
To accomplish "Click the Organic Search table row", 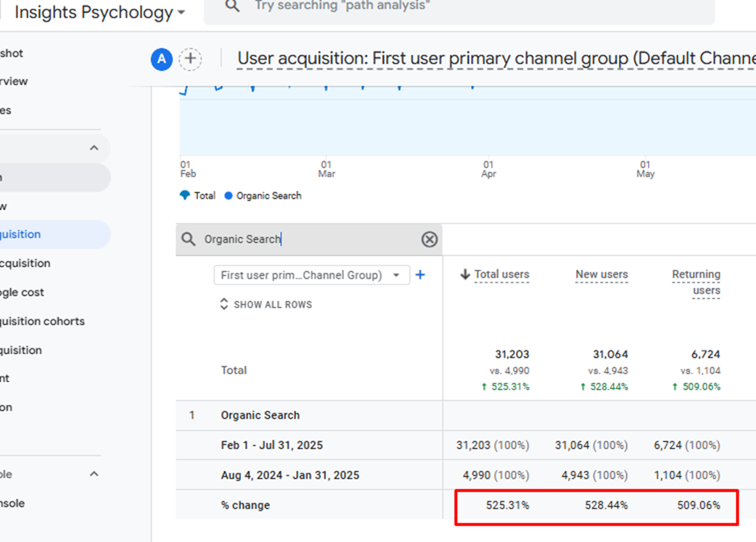I will (260, 415).
